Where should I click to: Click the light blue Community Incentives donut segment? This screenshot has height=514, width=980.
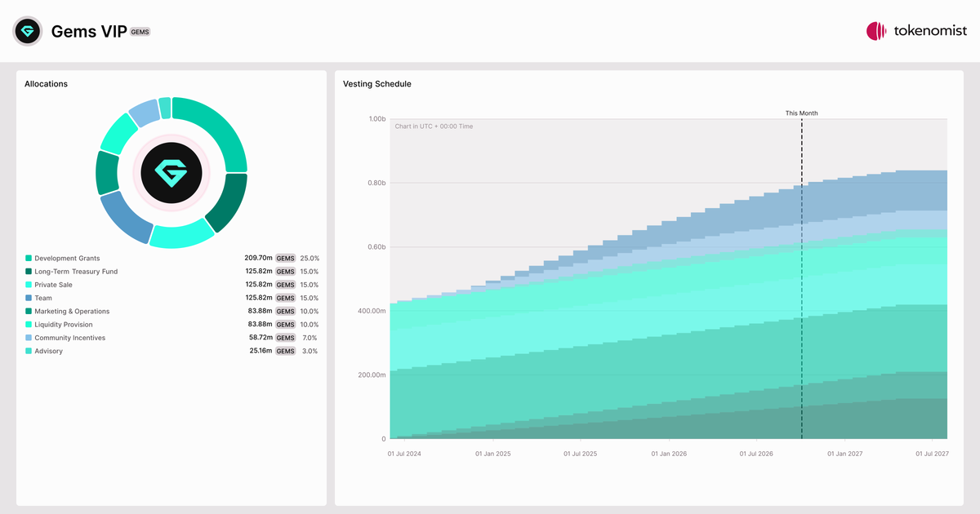point(145,113)
